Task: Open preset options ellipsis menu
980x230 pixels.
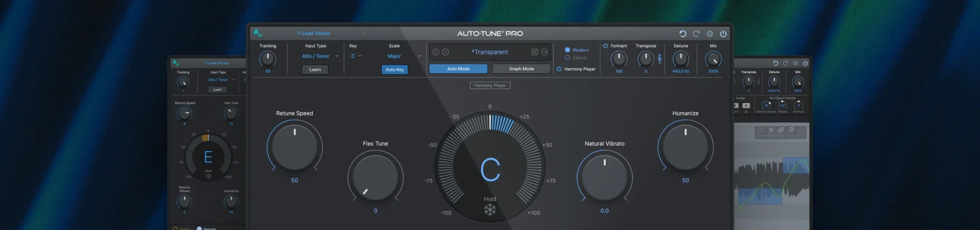Action: pos(544,52)
